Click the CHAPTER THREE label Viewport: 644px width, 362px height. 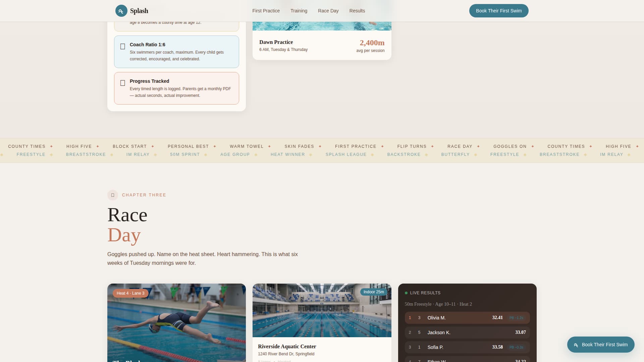tap(144, 195)
